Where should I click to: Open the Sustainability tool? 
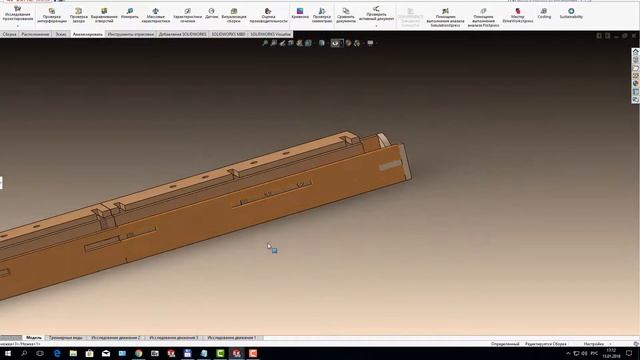click(x=571, y=13)
